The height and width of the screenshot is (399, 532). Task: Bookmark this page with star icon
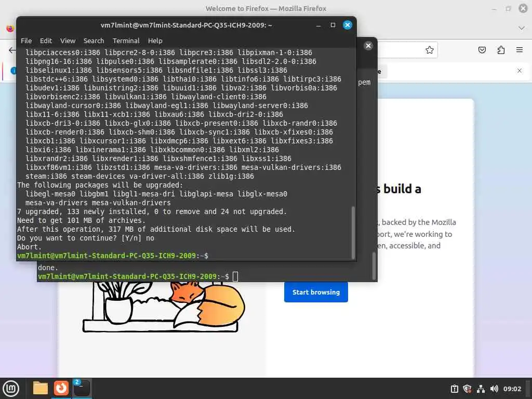(430, 50)
